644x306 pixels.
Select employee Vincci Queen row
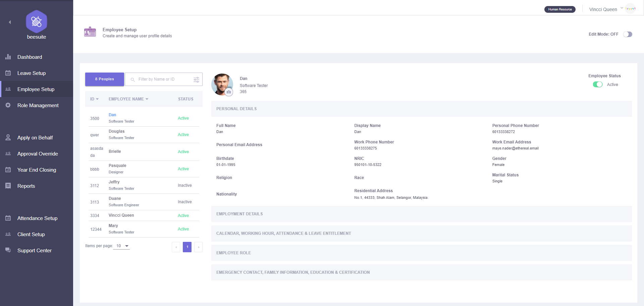(144, 215)
